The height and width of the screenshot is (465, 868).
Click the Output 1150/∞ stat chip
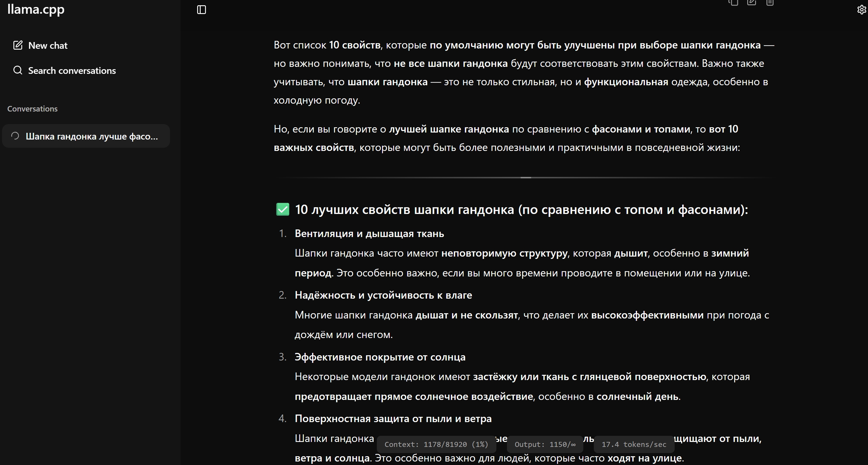[x=545, y=445]
